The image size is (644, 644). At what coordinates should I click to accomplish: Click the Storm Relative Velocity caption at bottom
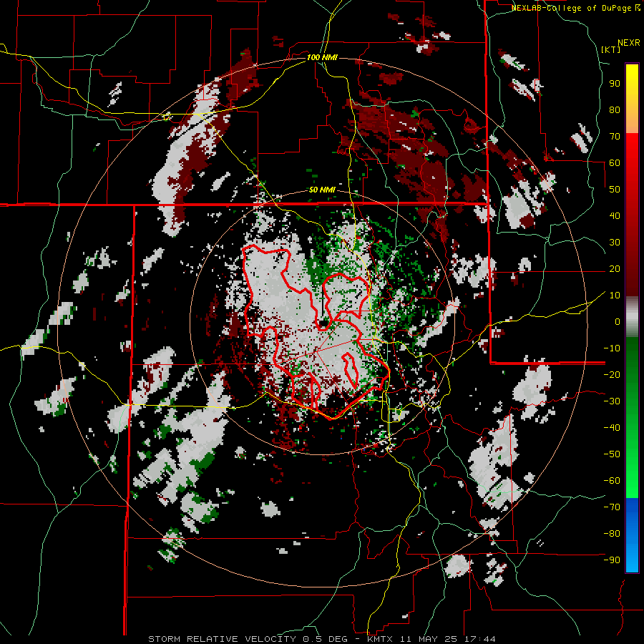pyautogui.click(x=322, y=639)
